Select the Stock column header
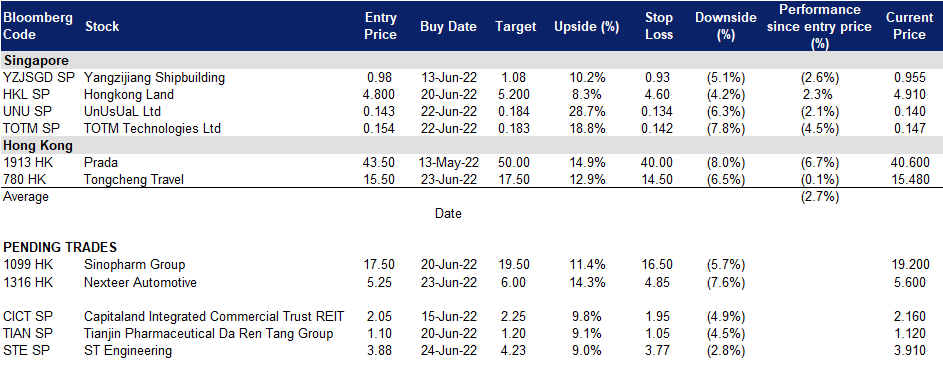Image resolution: width=943 pixels, height=376 pixels. [x=102, y=26]
